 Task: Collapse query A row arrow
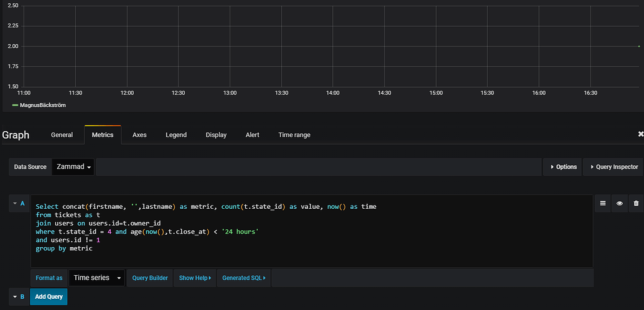(14, 203)
